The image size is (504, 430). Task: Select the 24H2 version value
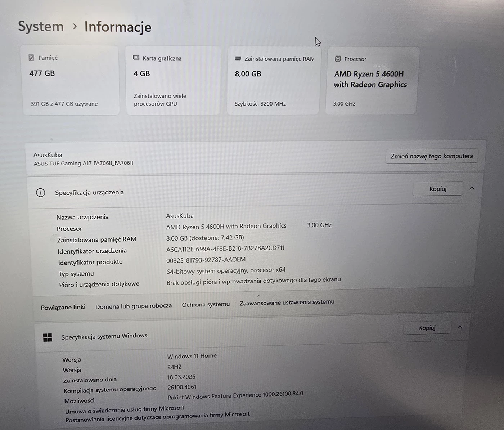[174, 367]
